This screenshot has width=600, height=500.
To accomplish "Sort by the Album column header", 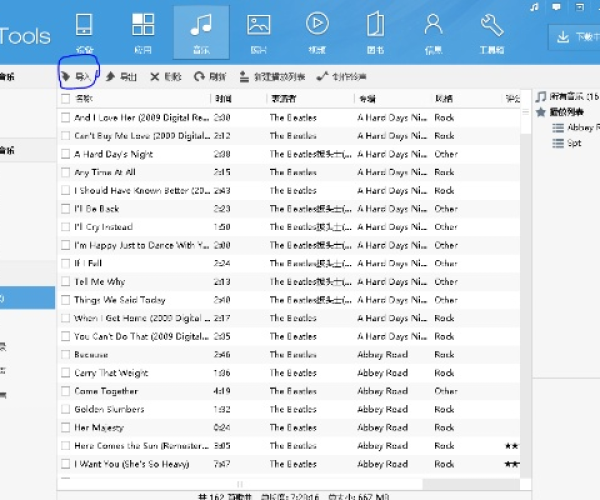I will tap(367, 99).
